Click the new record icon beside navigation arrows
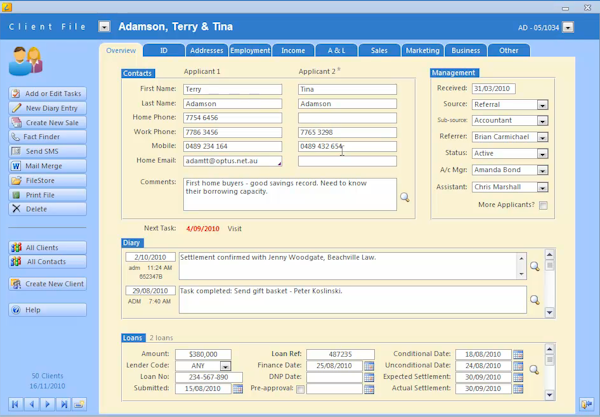 coord(79,404)
